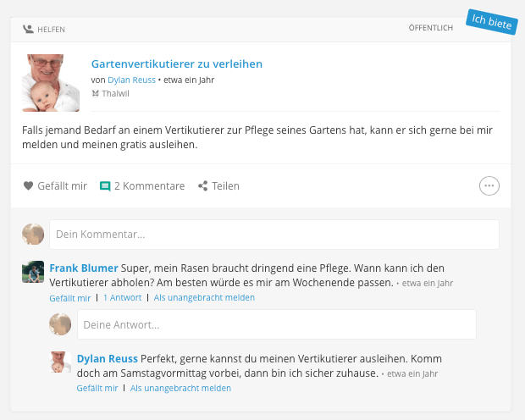Click the Thalwil location map icon
525x420 pixels.
(x=95, y=93)
